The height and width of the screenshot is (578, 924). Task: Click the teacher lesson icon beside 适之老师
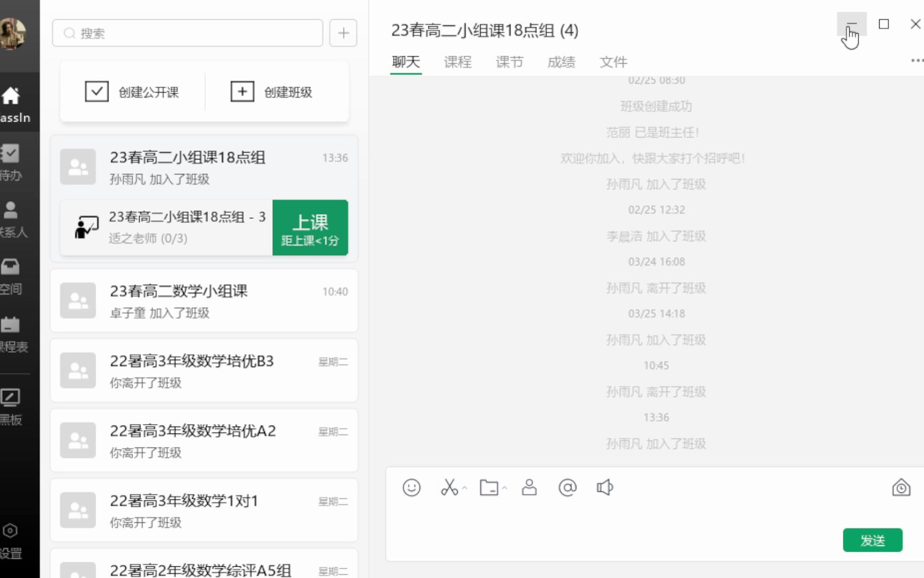tap(87, 227)
